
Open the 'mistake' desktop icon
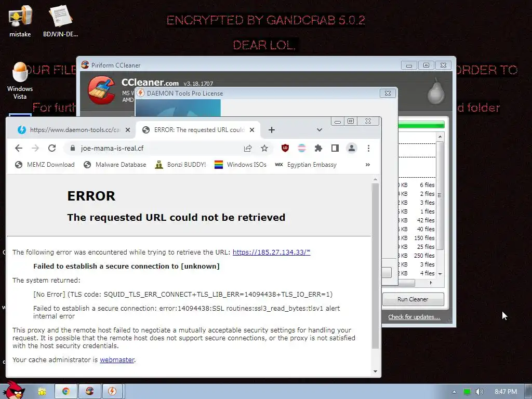pos(20,20)
